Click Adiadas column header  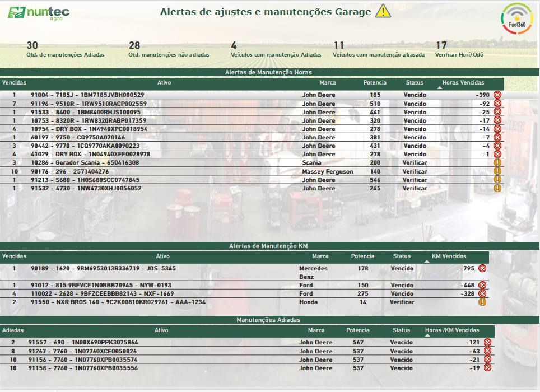click(13, 330)
